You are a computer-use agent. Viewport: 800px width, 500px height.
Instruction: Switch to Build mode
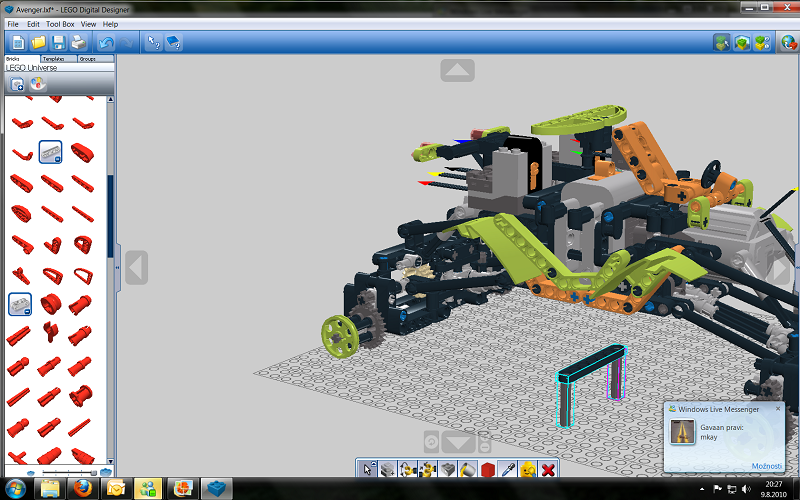pyautogui.click(x=721, y=42)
